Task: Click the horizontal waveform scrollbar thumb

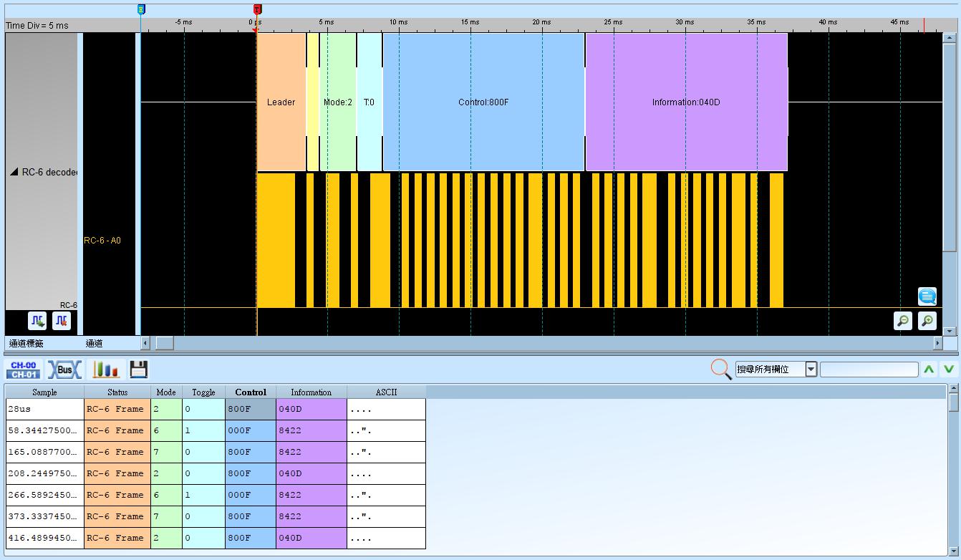Action: (165, 343)
